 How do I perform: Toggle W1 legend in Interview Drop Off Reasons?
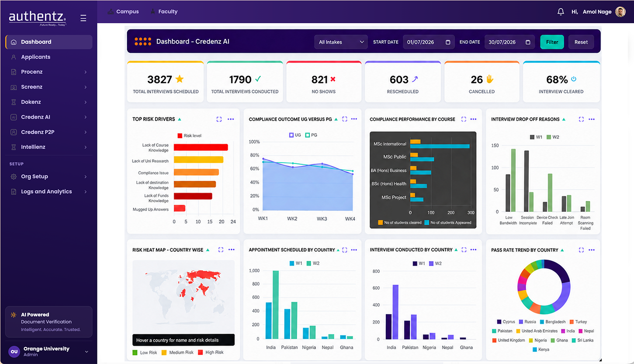click(536, 137)
